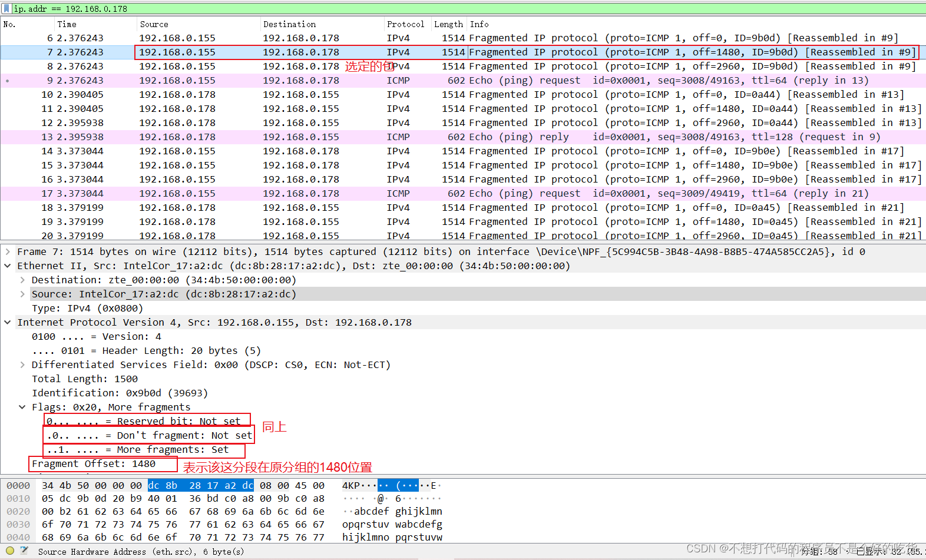Select 'Reserved bit: Not set' flag line

(144, 421)
